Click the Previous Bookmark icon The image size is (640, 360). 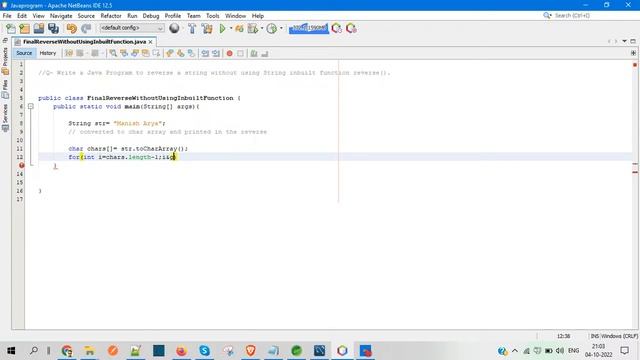[x=170, y=53]
